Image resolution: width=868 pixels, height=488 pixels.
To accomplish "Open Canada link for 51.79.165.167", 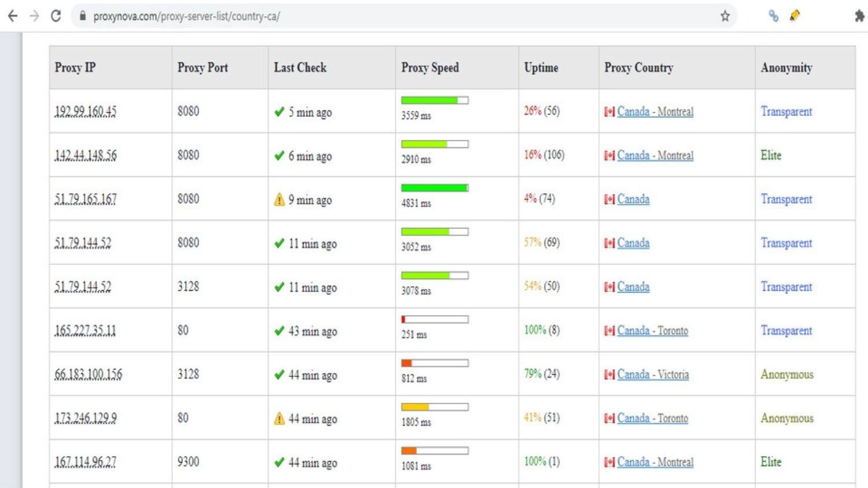I will pos(633,199).
